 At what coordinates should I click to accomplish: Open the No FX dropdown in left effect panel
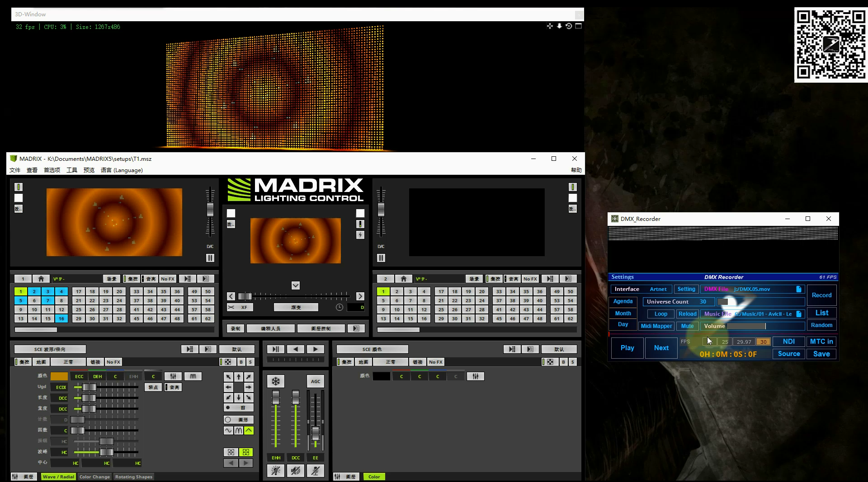tap(113, 362)
